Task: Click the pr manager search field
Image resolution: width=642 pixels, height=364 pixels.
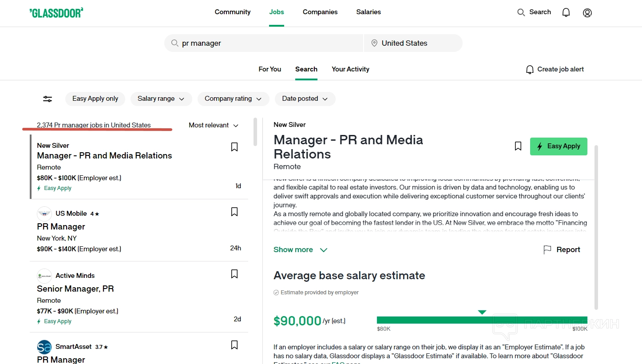Action: coord(266,43)
